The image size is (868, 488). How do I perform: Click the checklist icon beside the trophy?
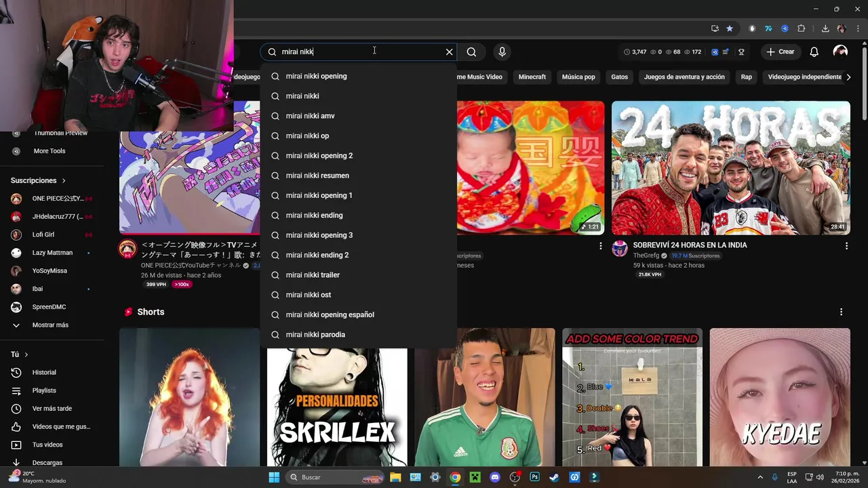(x=726, y=52)
